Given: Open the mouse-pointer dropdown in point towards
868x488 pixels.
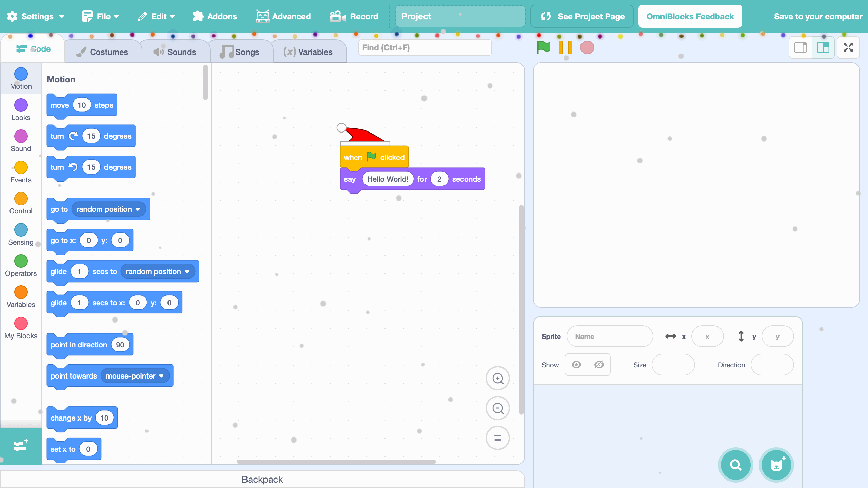Looking at the screenshot, I should [x=161, y=376].
